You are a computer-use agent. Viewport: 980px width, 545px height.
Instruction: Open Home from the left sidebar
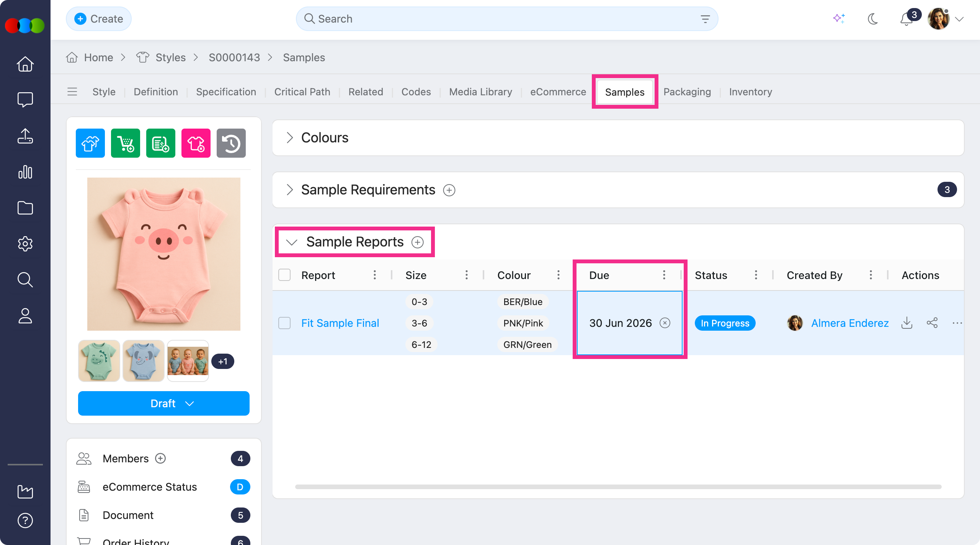[25, 64]
